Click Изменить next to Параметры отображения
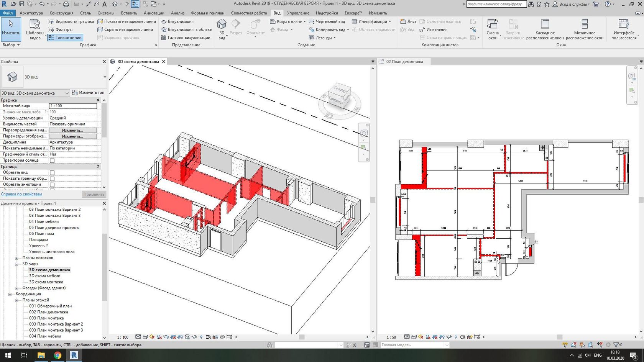Screen dimensions: 644x362 73,136
